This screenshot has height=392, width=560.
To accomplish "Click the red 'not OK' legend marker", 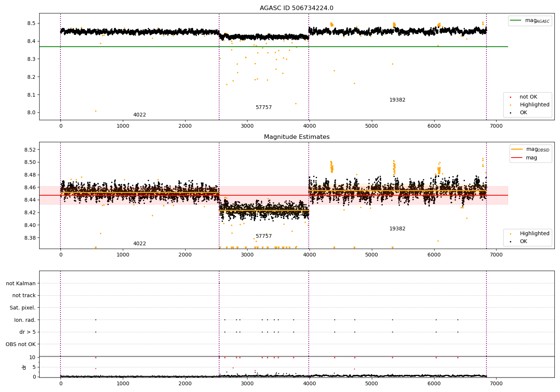I will (510, 97).
